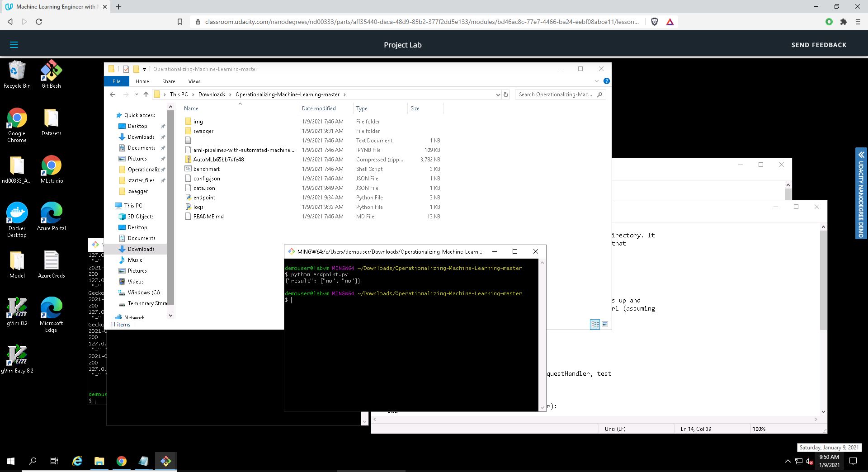
Task: Open the Udacity hamburger menu
Action: coord(14,45)
